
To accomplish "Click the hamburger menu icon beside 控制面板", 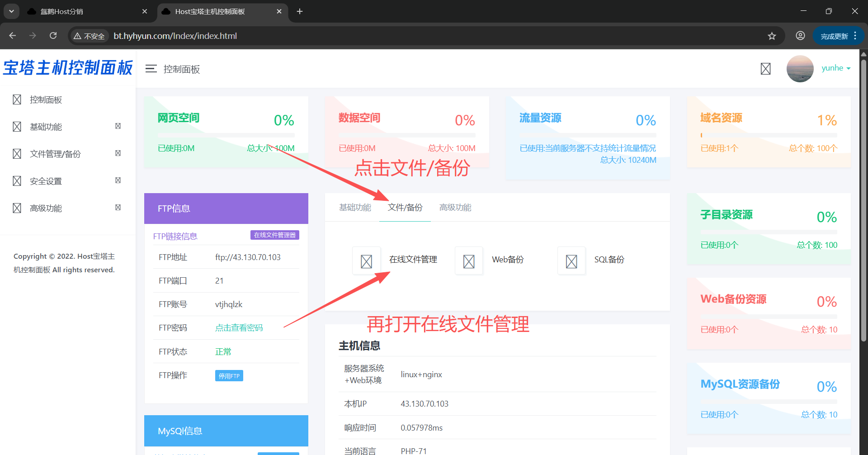I will [151, 69].
